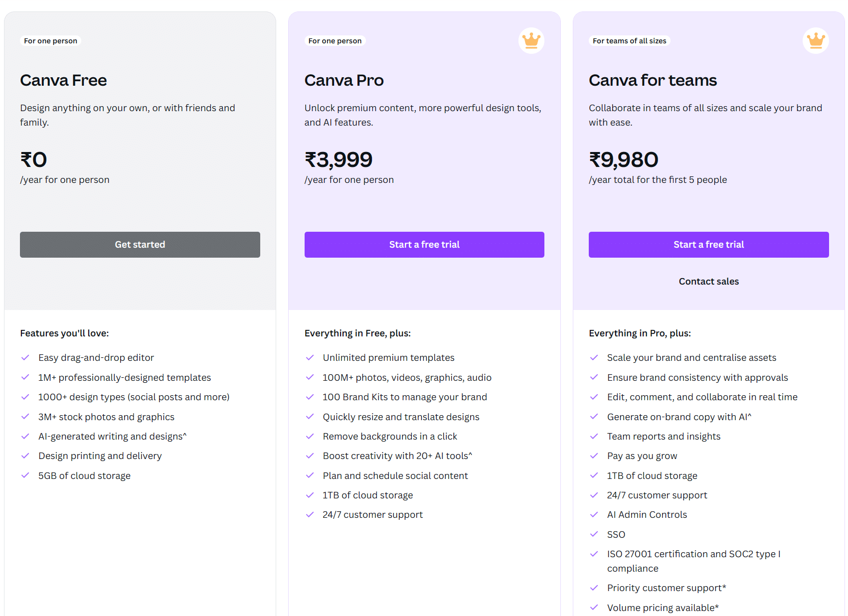The image size is (848, 616).
Task: Open the Contact sales link
Action: [708, 281]
